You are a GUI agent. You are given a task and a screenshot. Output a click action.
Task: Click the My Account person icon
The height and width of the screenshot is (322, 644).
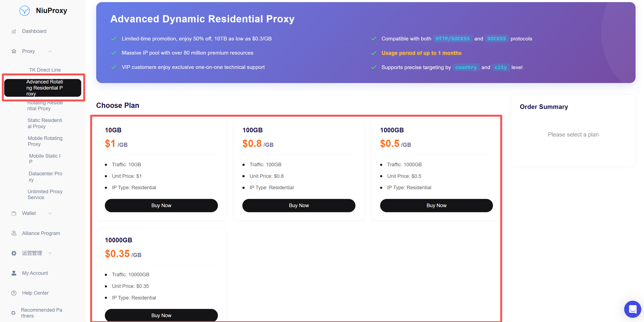pyautogui.click(x=14, y=273)
